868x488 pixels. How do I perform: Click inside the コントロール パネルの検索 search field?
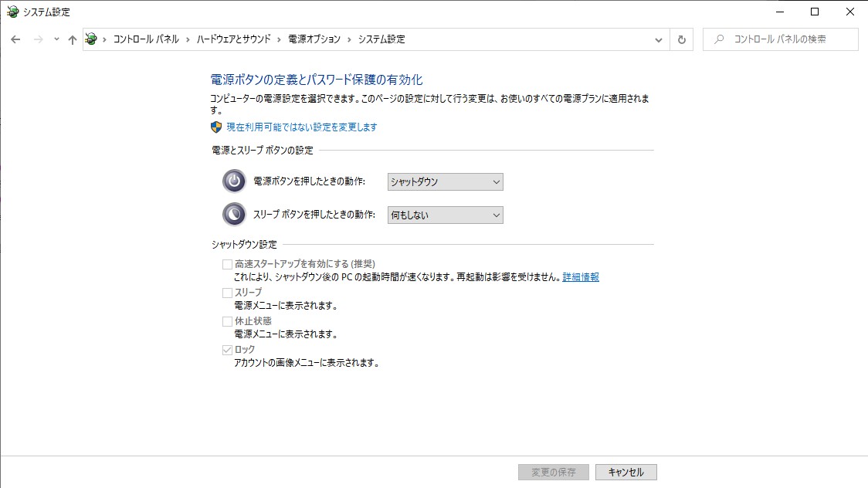[x=780, y=39]
